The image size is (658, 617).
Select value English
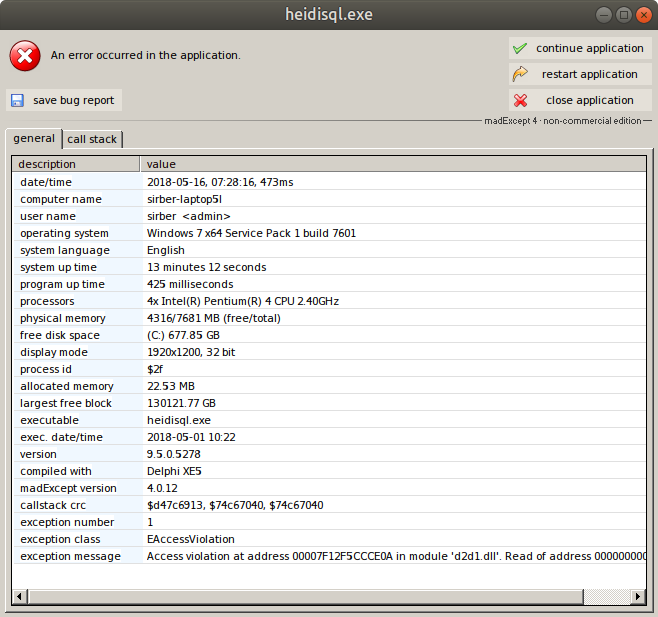166,250
